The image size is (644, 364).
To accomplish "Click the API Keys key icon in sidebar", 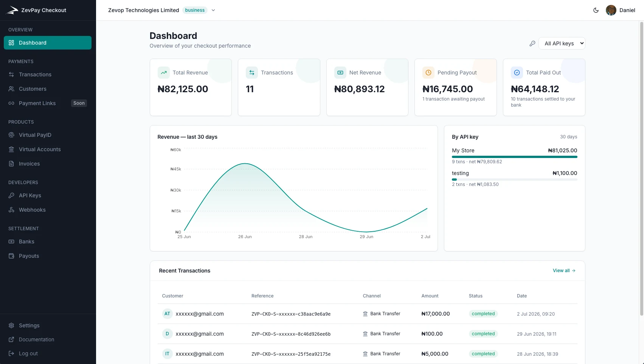I will pos(11,195).
